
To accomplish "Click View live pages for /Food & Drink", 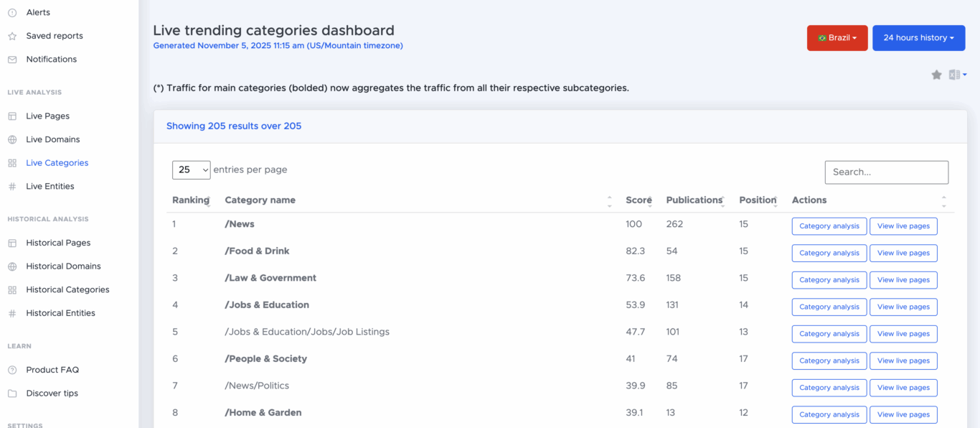I will [x=903, y=253].
